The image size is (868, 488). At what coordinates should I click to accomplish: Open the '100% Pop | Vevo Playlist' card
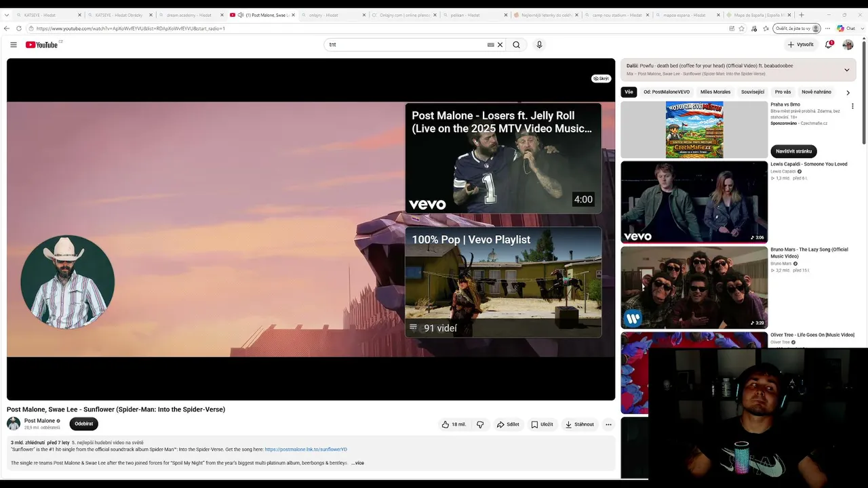(503, 282)
